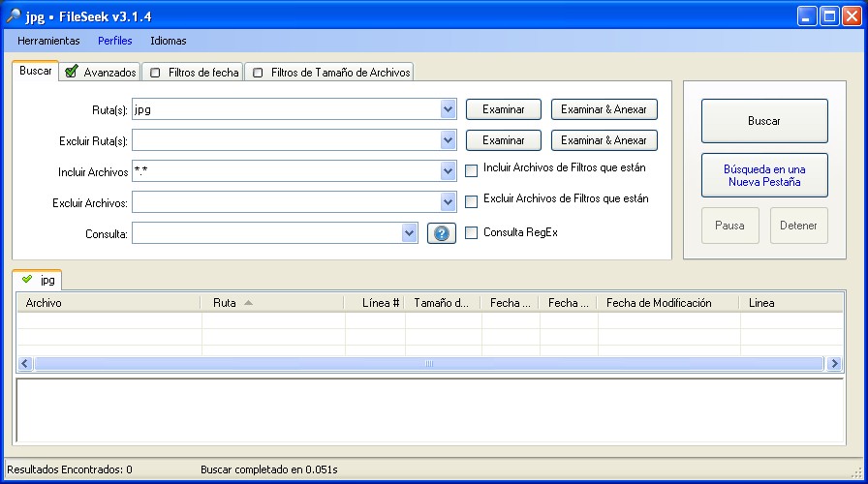This screenshot has height=484, width=868.
Task: Open the Herramientas menu
Action: click(48, 41)
